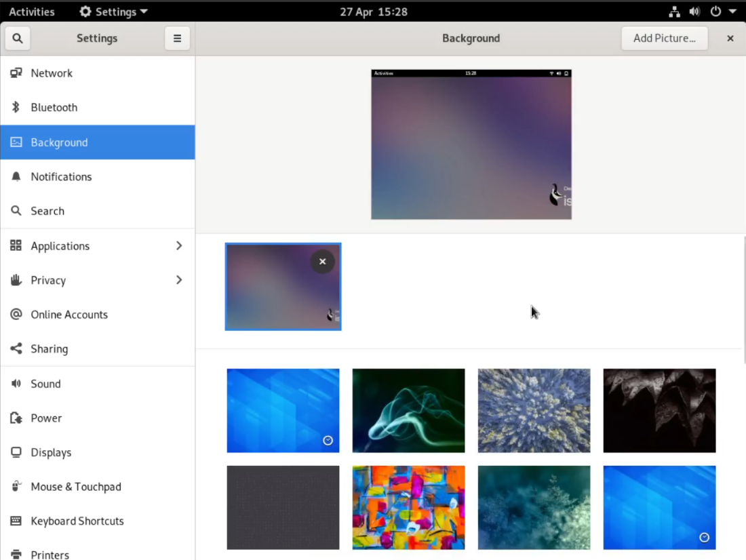The height and width of the screenshot is (560, 746).
Task: Open the Activities overview
Action: point(32,12)
